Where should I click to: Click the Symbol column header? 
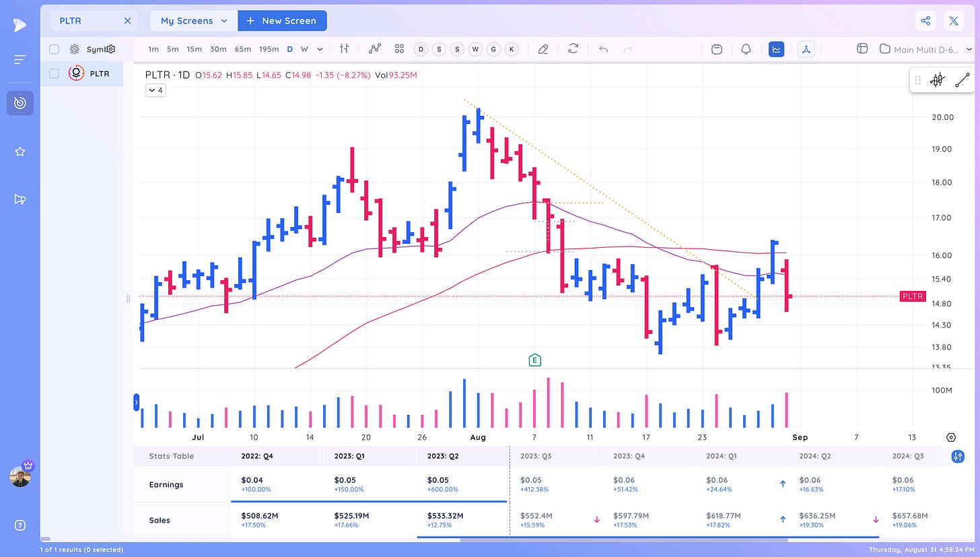[98, 49]
